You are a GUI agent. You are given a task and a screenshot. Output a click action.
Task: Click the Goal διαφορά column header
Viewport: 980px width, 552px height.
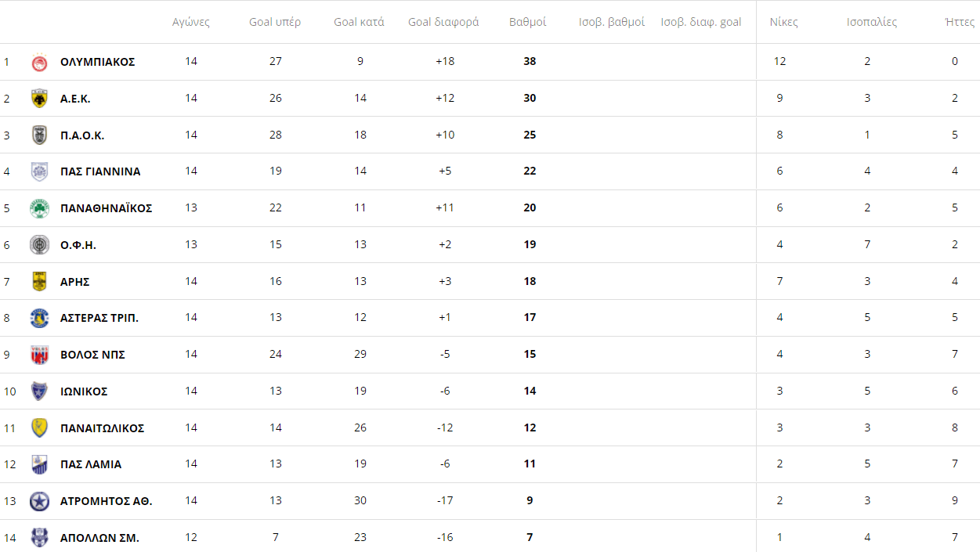pyautogui.click(x=443, y=22)
